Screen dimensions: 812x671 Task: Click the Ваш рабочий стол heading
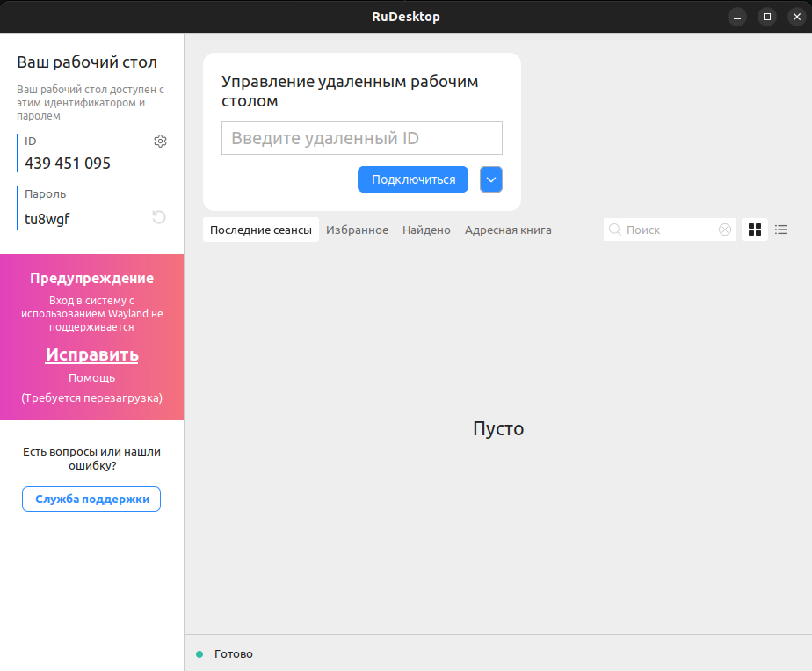(x=87, y=62)
